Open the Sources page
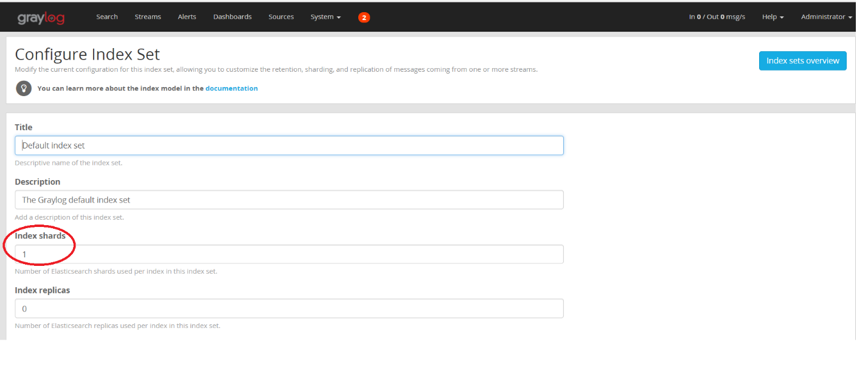 click(x=281, y=17)
